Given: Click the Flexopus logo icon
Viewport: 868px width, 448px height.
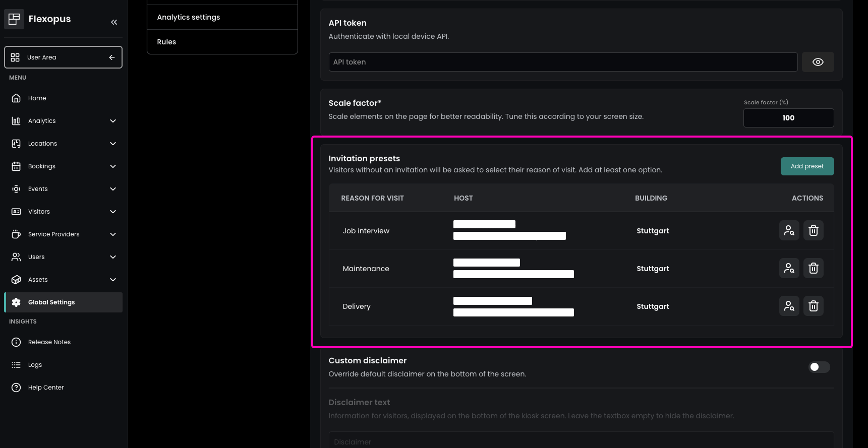Looking at the screenshot, I should [x=14, y=19].
